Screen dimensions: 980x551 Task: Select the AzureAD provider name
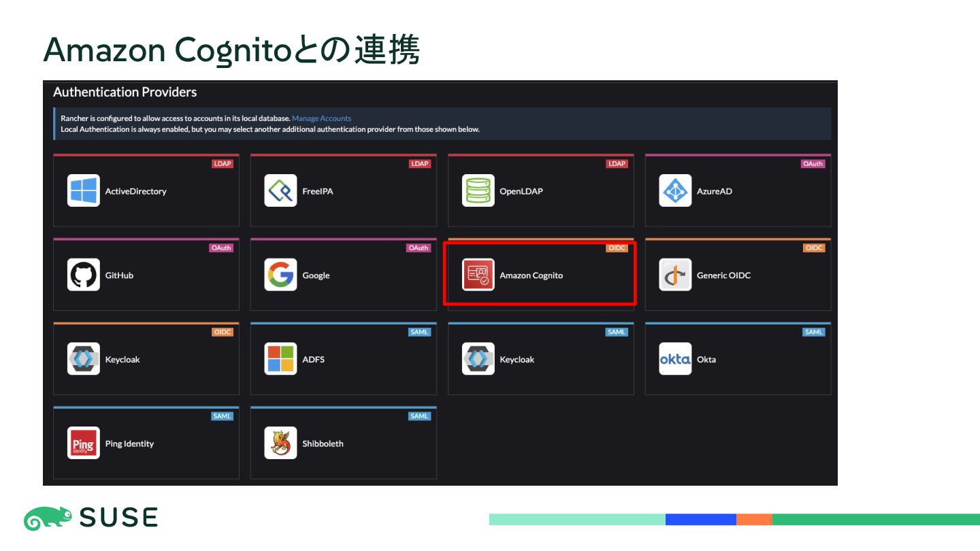tap(715, 191)
